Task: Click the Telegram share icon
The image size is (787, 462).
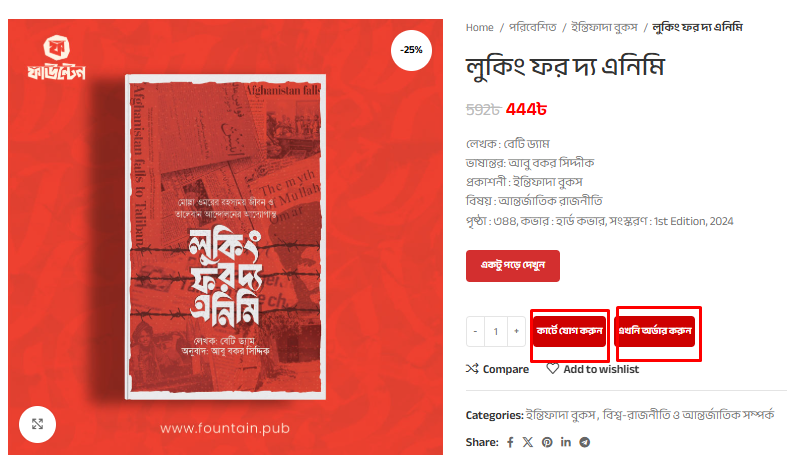Action: point(585,442)
